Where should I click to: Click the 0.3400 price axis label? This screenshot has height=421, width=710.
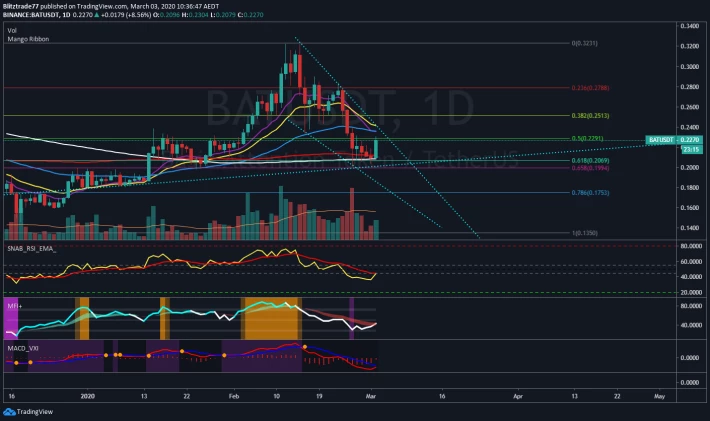[690, 26]
